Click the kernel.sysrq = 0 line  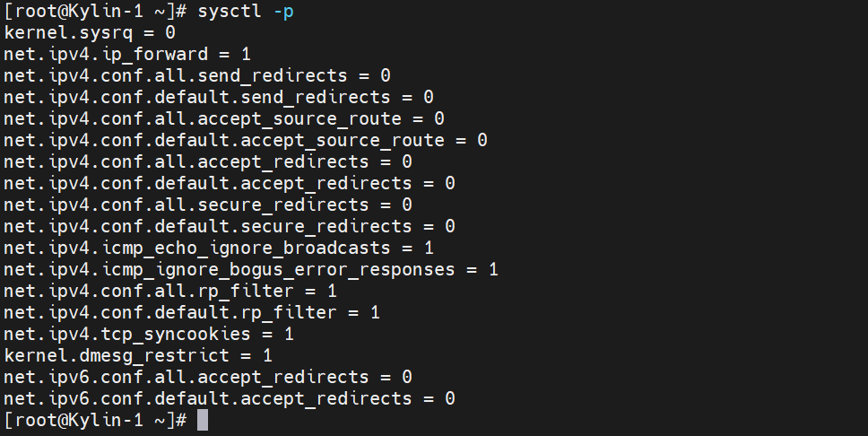pos(90,32)
